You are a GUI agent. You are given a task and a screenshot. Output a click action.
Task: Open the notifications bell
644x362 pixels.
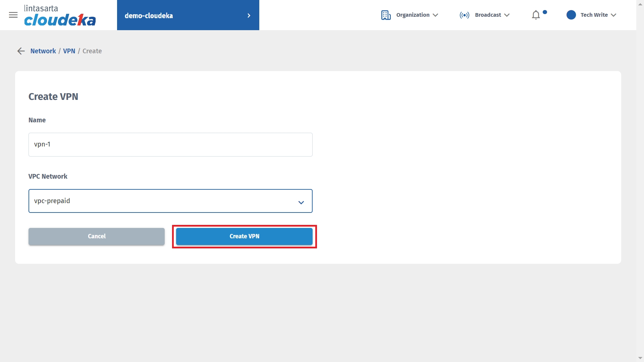[x=536, y=15]
